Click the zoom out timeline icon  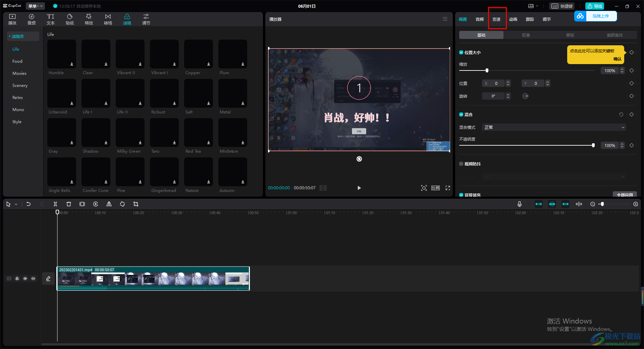tap(593, 204)
